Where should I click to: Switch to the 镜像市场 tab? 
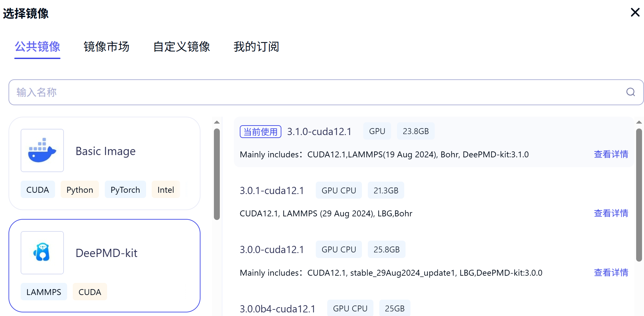pos(106,47)
